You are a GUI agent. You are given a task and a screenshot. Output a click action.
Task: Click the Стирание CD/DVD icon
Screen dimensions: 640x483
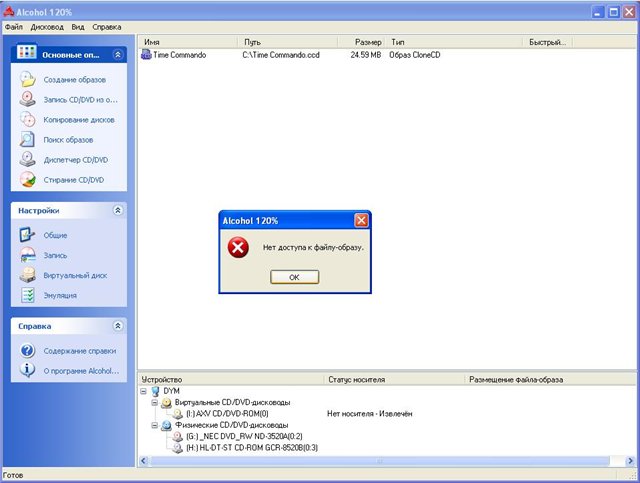point(28,179)
